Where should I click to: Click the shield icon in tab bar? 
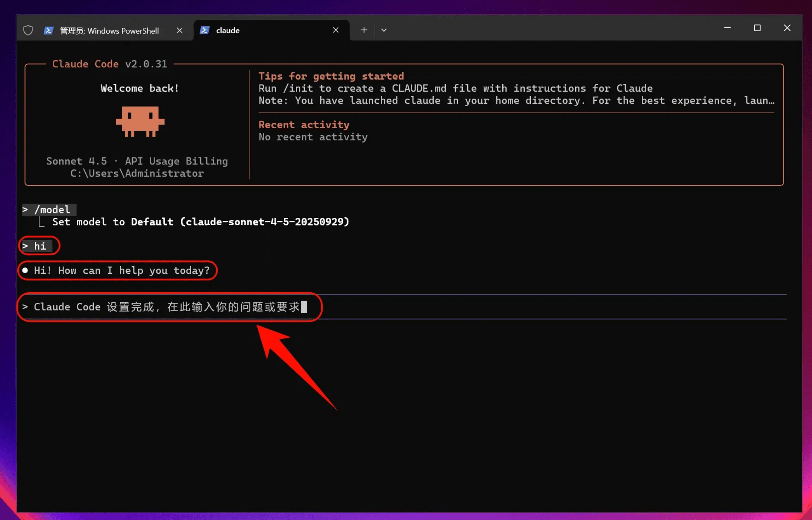(x=28, y=30)
